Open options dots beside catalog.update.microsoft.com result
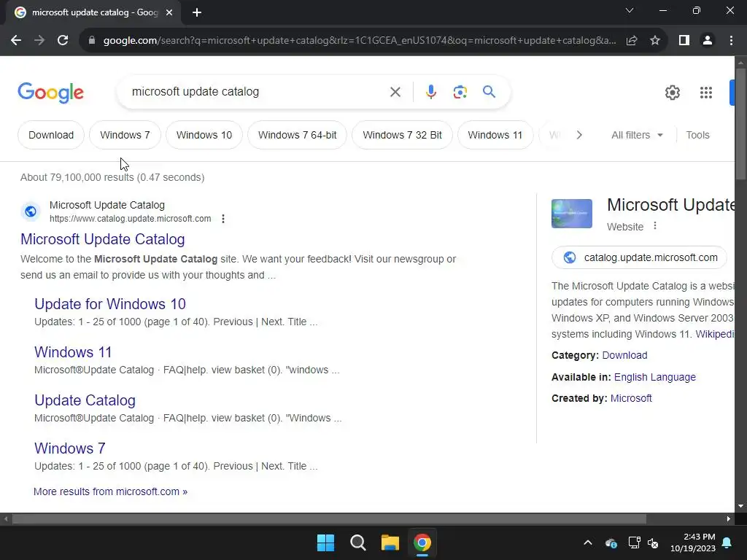This screenshot has width=747, height=560. tap(223, 219)
